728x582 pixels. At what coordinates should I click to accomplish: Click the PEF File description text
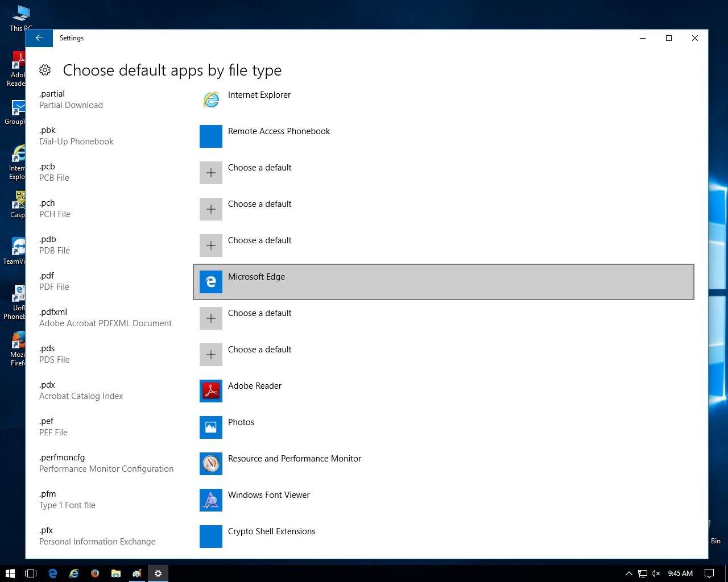[53, 433]
